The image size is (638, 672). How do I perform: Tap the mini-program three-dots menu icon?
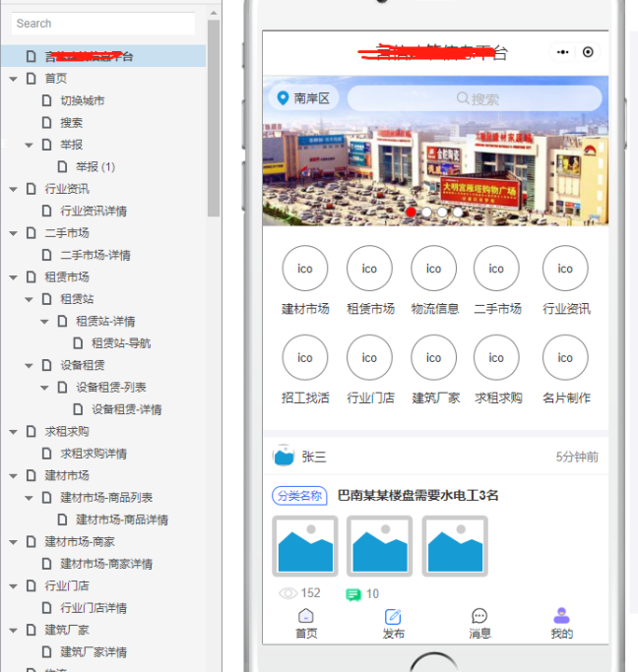point(562,52)
